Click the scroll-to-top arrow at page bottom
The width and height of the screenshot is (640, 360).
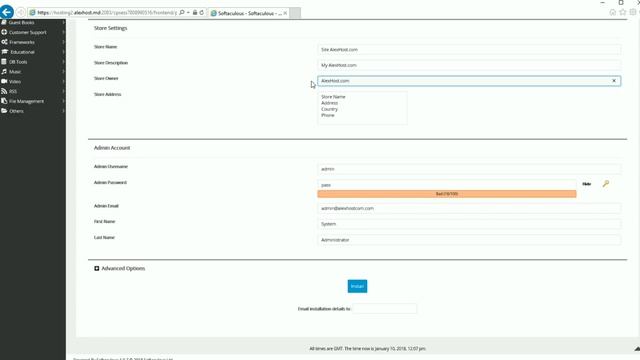[x=637, y=349]
